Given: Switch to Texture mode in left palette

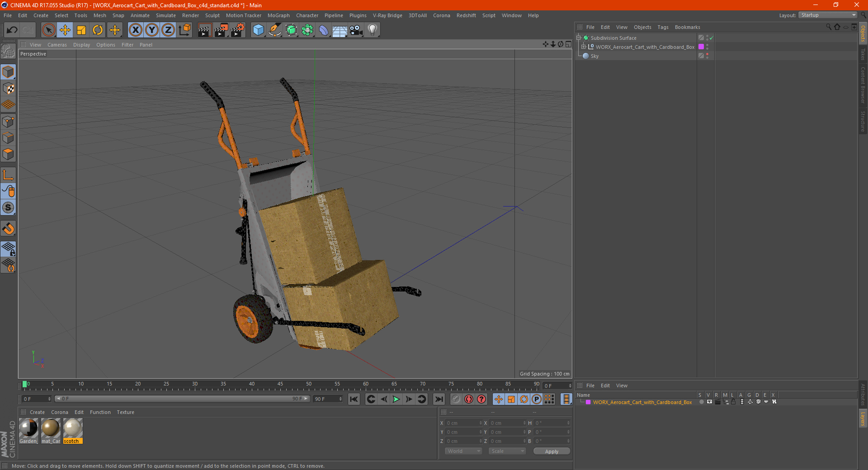Looking at the screenshot, I should [8, 89].
